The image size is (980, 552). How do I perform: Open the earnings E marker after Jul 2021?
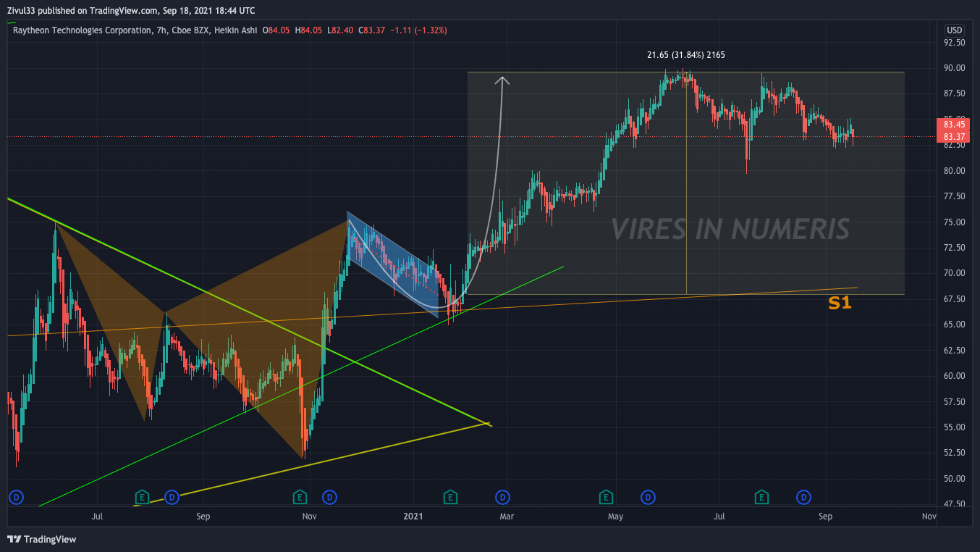[761, 497]
